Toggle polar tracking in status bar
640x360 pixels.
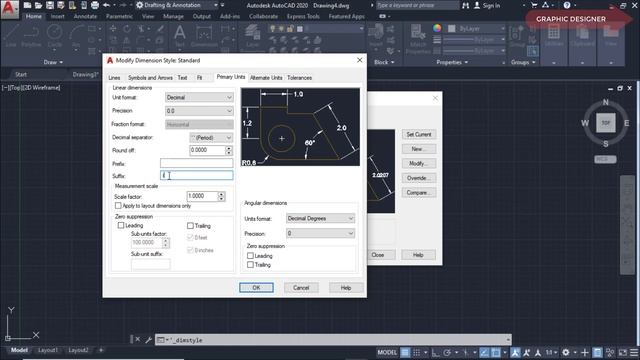(447, 352)
